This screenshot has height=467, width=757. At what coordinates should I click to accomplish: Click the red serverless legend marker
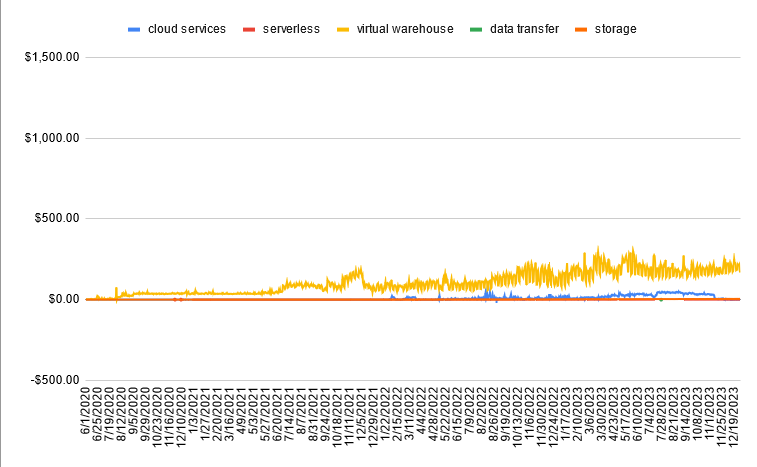[x=247, y=29]
